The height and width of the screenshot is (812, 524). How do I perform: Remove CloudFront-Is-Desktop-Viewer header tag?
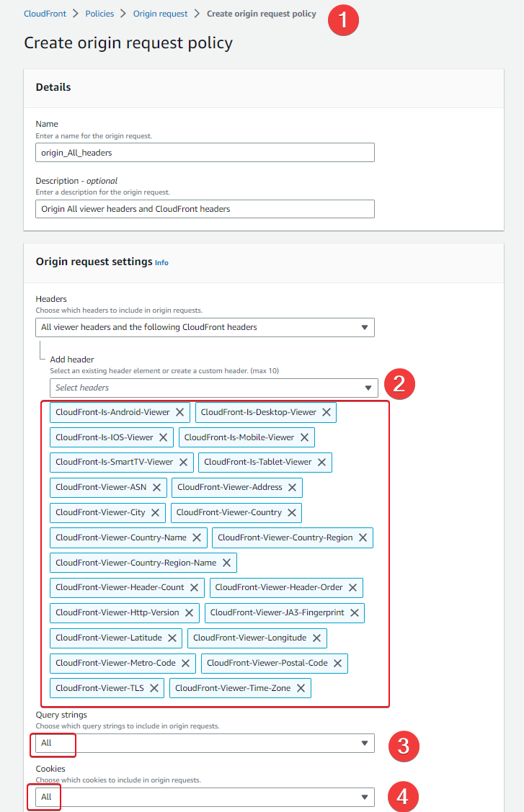(x=327, y=412)
